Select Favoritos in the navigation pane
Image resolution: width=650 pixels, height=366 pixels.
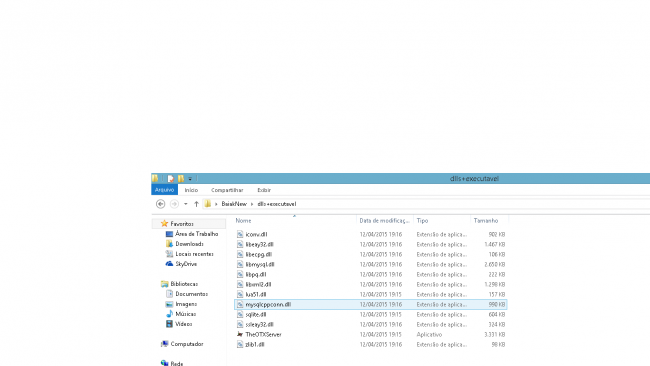pyautogui.click(x=182, y=224)
